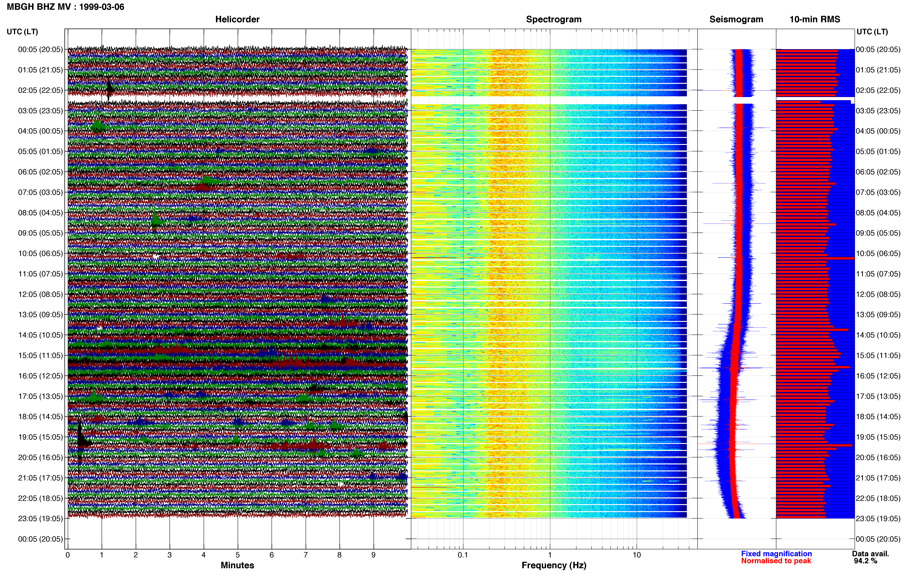Click the left time label '10:05 (06:05)'

40,253
